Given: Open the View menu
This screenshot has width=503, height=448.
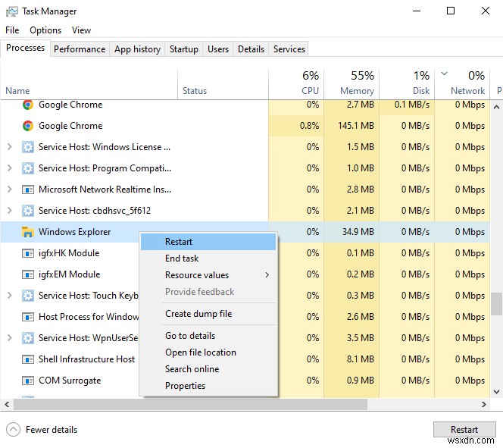Looking at the screenshot, I should pyautogui.click(x=81, y=30).
